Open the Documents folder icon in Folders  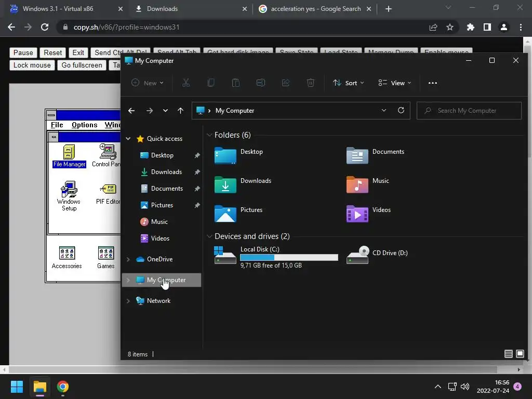coord(357,155)
